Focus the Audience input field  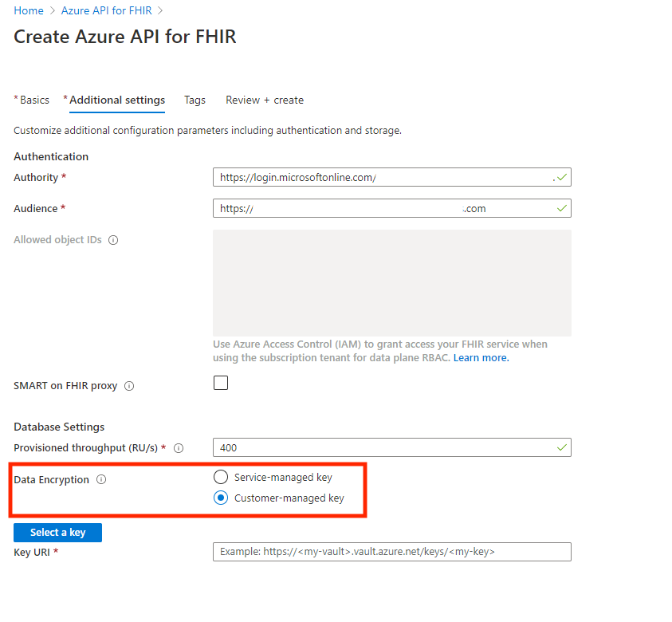[x=383, y=209]
